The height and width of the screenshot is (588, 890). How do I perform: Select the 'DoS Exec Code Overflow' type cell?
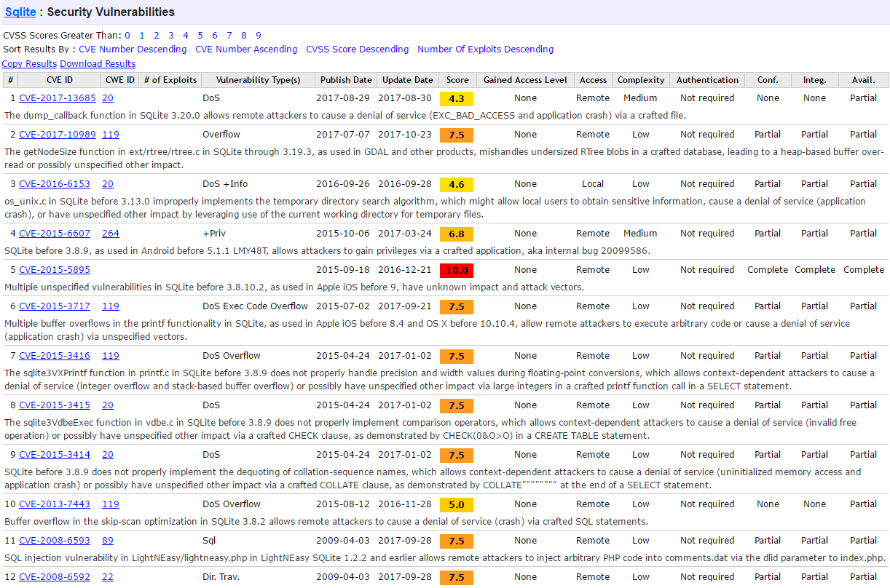click(256, 306)
